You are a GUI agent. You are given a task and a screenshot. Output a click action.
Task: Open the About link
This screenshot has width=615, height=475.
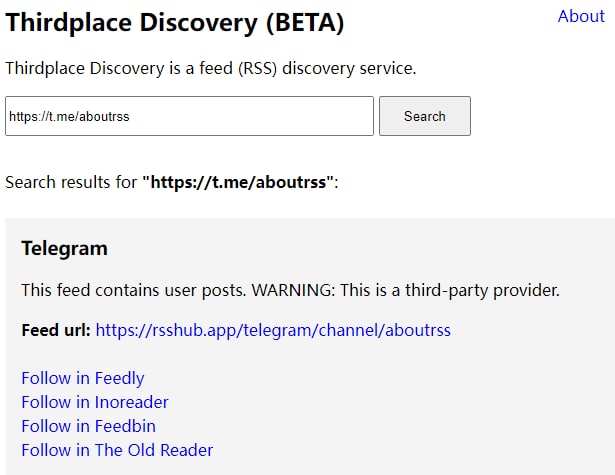580,16
